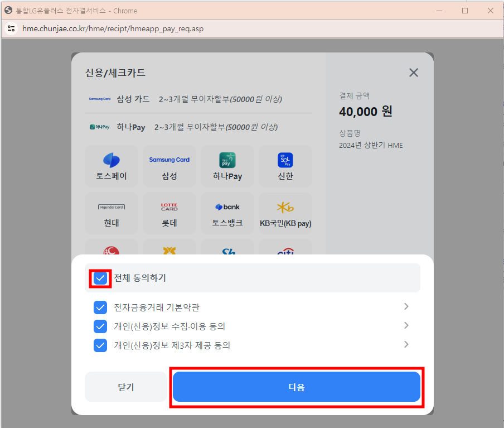The image size is (504, 428).
Task: Uncheck 전자금융거래 기본약관 checkbox
Action: pos(100,307)
